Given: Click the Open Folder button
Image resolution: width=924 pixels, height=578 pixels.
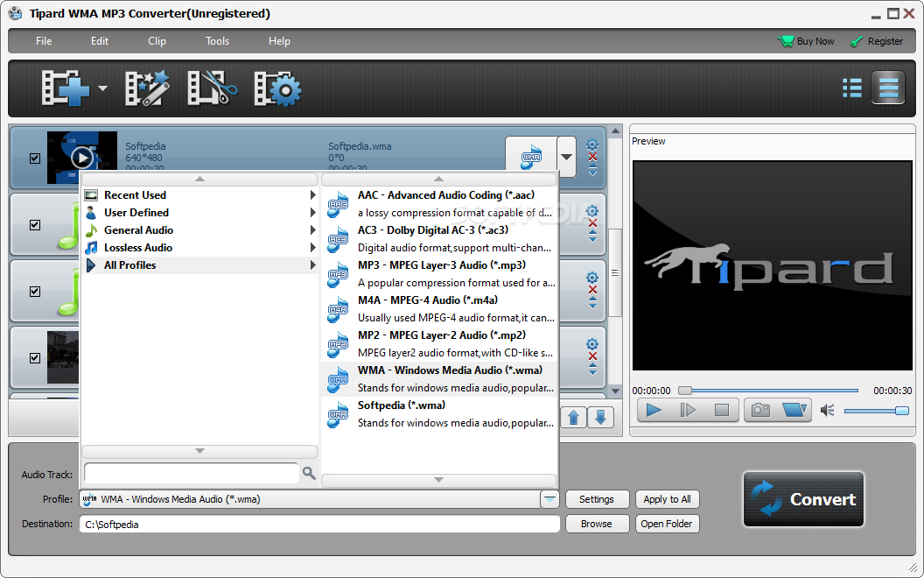Looking at the screenshot, I should (x=667, y=524).
